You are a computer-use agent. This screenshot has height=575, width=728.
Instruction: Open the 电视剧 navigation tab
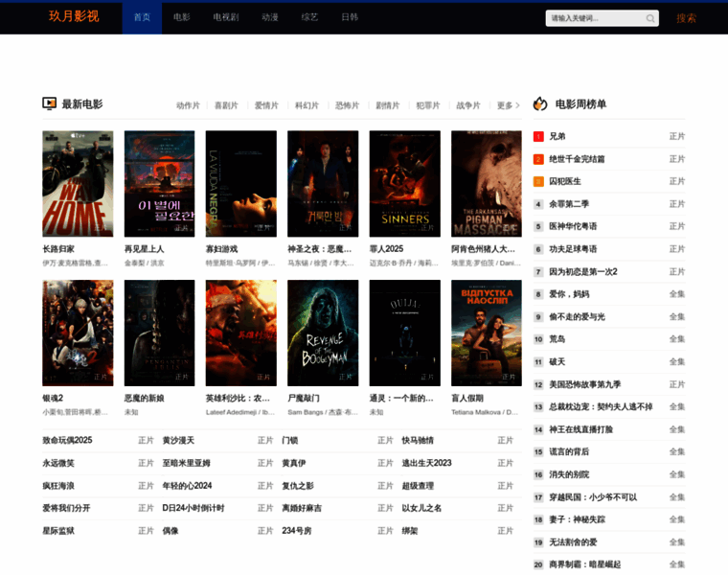click(x=226, y=17)
